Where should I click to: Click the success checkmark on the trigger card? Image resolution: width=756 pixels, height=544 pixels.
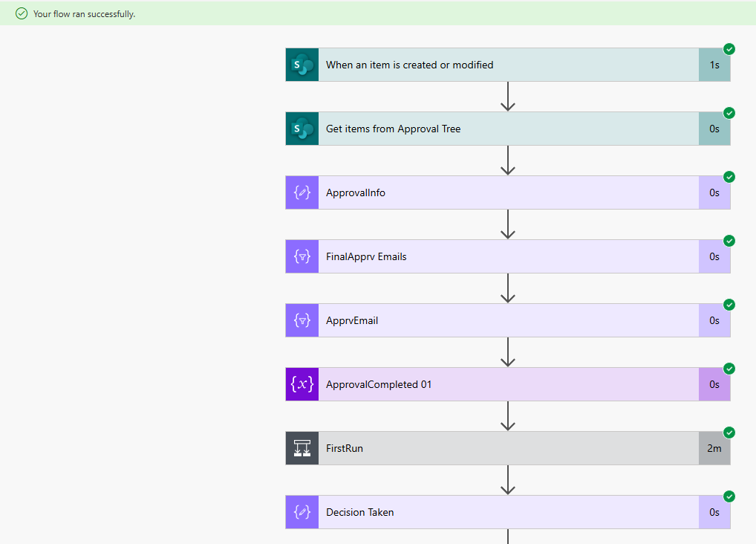(729, 49)
